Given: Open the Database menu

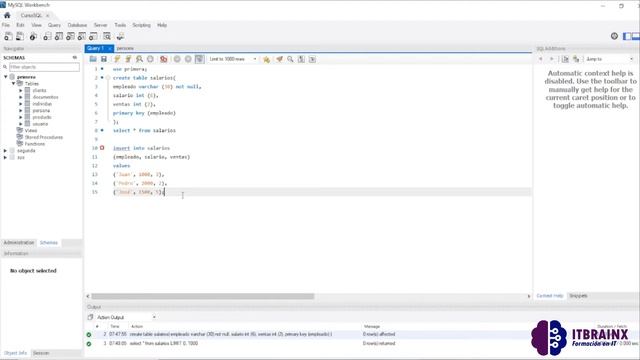Looking at the screenshot, I should [x=77, y=25].
